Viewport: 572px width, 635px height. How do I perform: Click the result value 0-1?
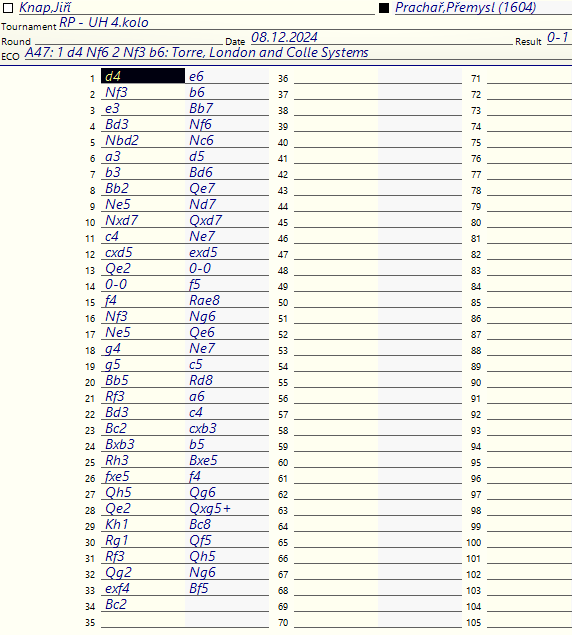pyautogui.click(x=558, y=37)
